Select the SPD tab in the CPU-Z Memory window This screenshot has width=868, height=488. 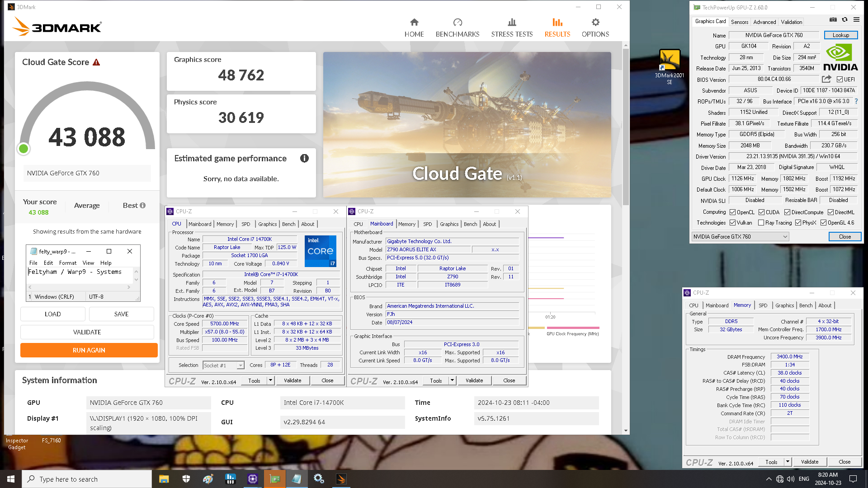763,305
